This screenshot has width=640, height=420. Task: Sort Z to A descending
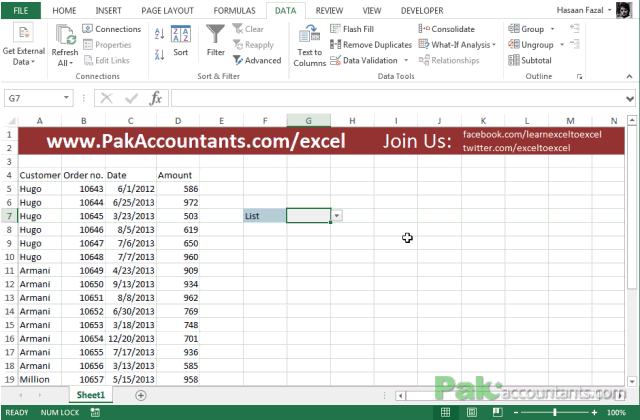(x=159, y=54)
